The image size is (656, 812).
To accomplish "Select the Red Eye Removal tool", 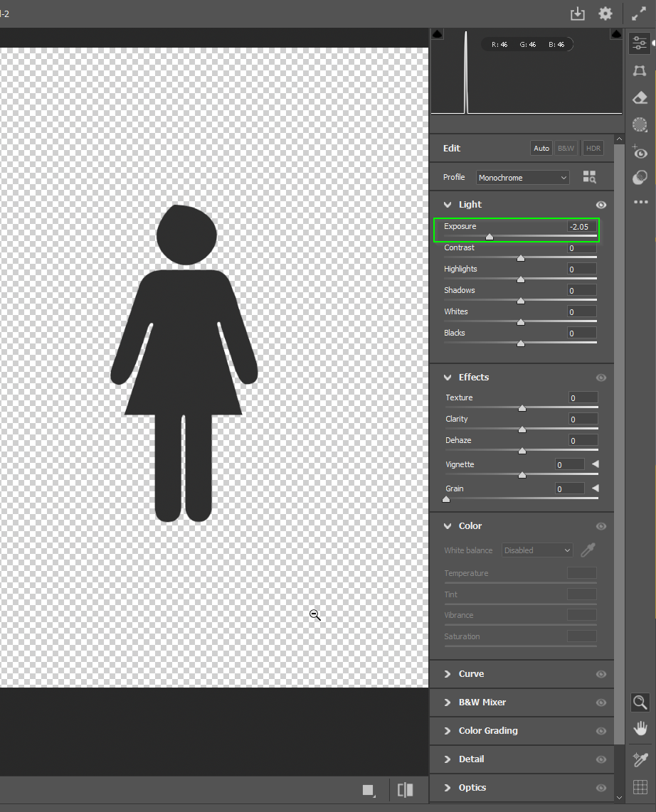I will [x=639, y=152].
